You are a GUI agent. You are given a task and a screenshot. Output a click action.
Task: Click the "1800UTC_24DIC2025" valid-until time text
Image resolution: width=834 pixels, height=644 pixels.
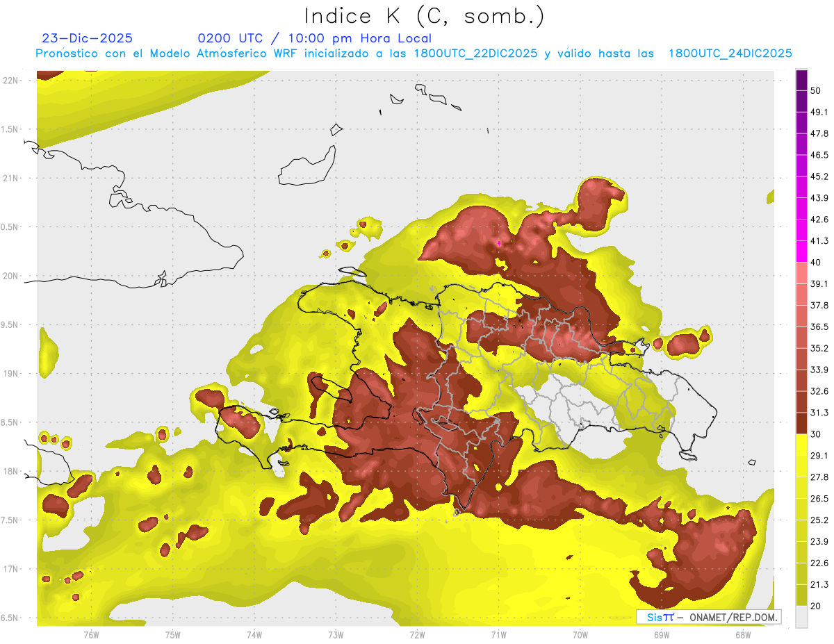coord(730,53)
